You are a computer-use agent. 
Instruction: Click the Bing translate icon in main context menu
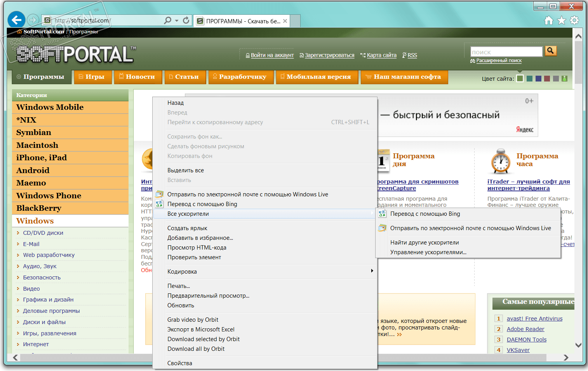coord(159,204)
